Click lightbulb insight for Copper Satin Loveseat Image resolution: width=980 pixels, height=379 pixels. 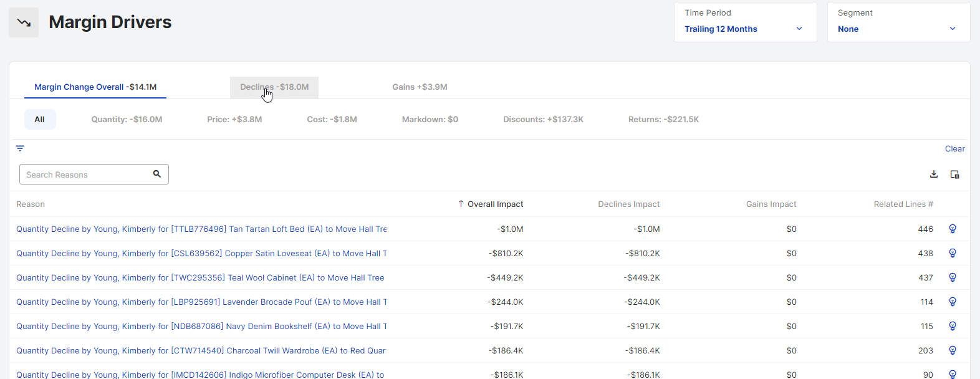952,253
